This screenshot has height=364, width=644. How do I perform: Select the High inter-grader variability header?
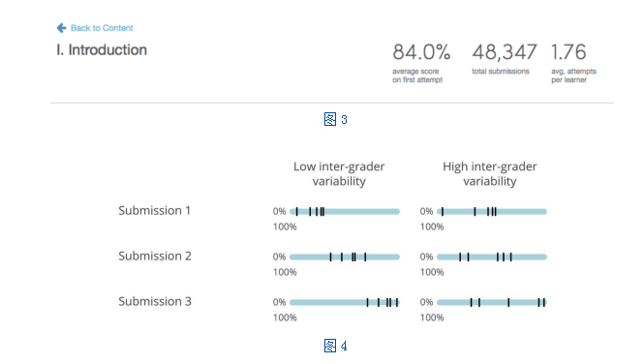point(490,173)
